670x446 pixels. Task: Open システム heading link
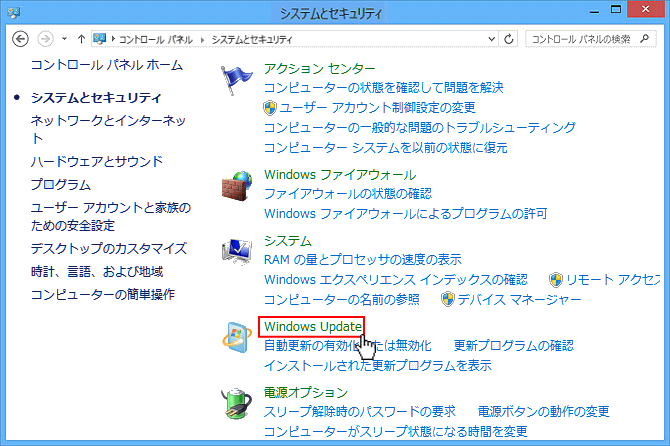[288, 241]
